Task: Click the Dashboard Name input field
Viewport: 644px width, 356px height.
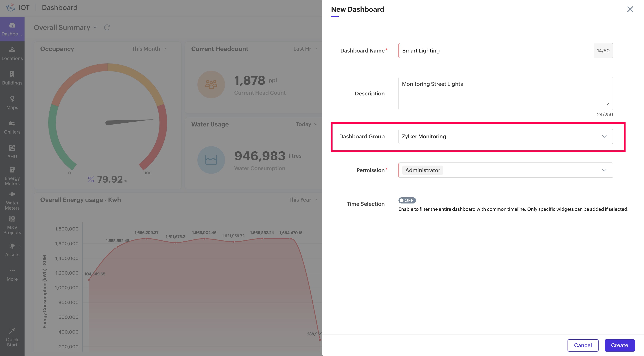Action: point(496,51)
